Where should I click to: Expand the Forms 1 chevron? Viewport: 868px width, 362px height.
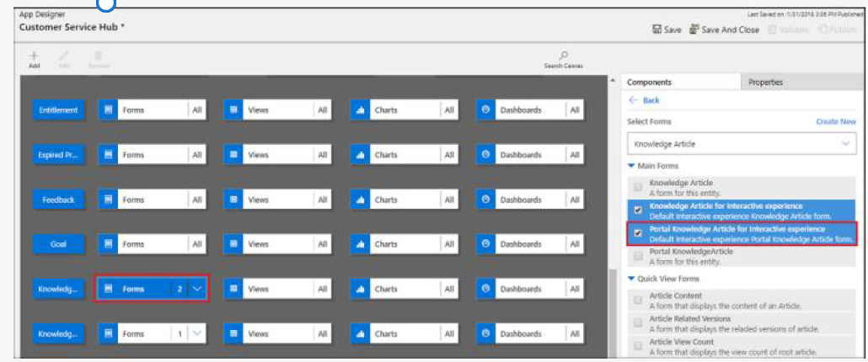point(198,334)
